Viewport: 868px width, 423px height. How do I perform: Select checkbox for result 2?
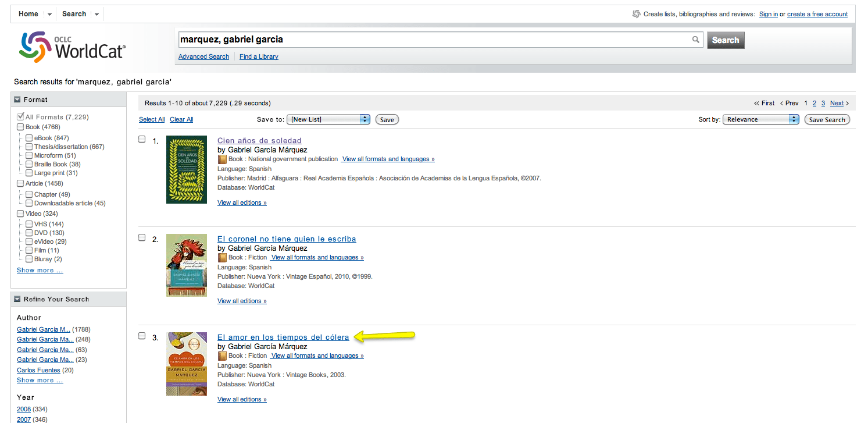142,237
